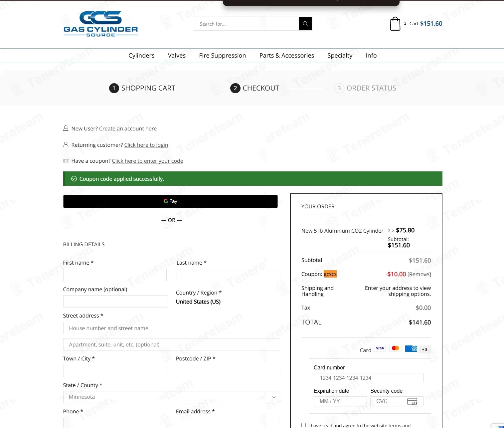
Task: Click the step 2 Checkout circle
Action: (x=235, y=88)
